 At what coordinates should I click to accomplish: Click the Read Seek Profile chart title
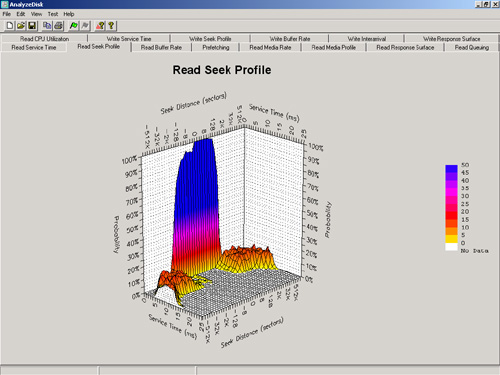click(222, 70)
